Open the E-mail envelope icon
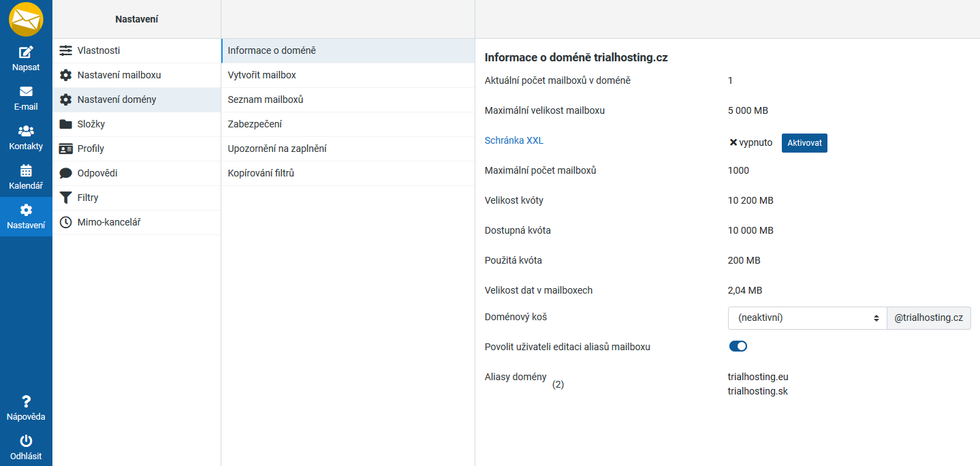 click(26, 92)
